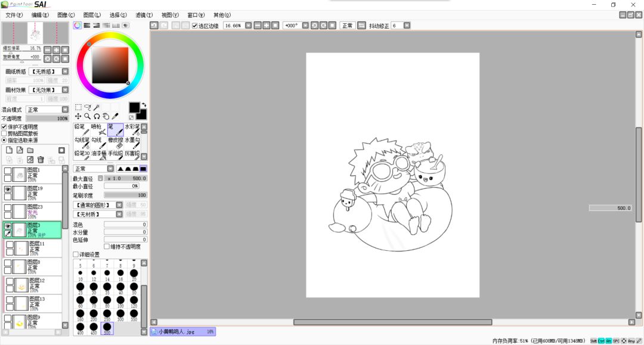Click the foreground black color swatch
The image size is (644, 345).
[x=134, y=107]
